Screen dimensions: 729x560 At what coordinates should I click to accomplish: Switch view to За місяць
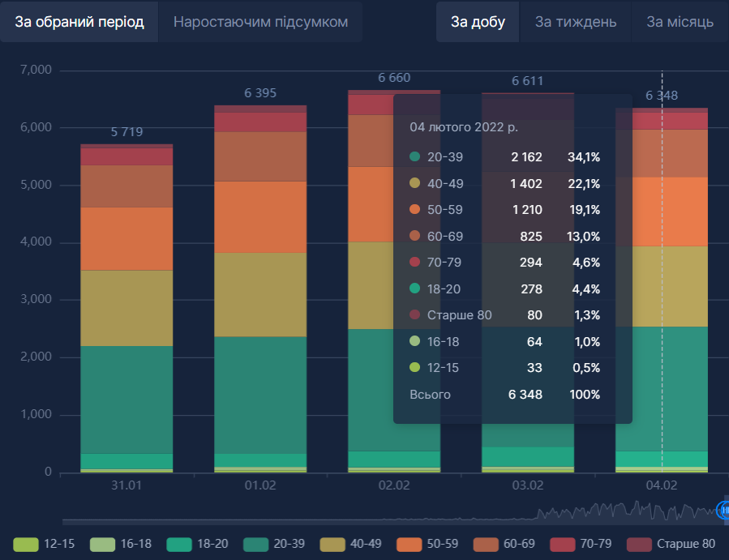click(x=680, y=22)
